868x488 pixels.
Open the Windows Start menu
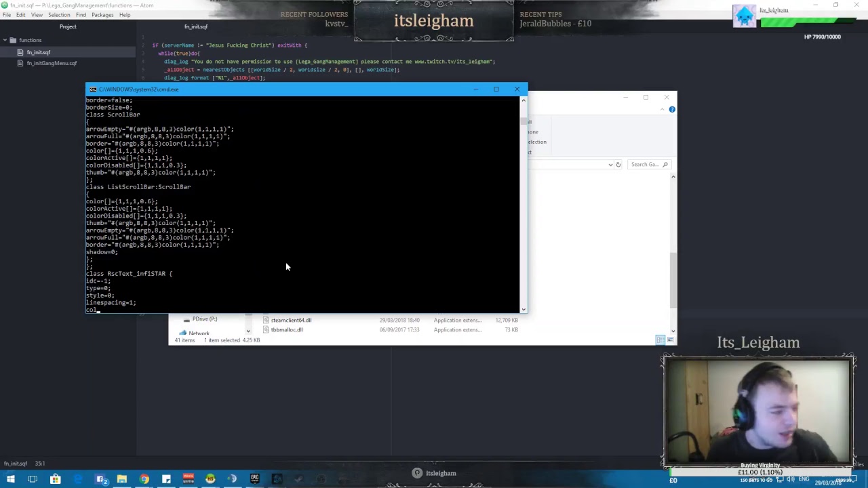tap(10, 480)
